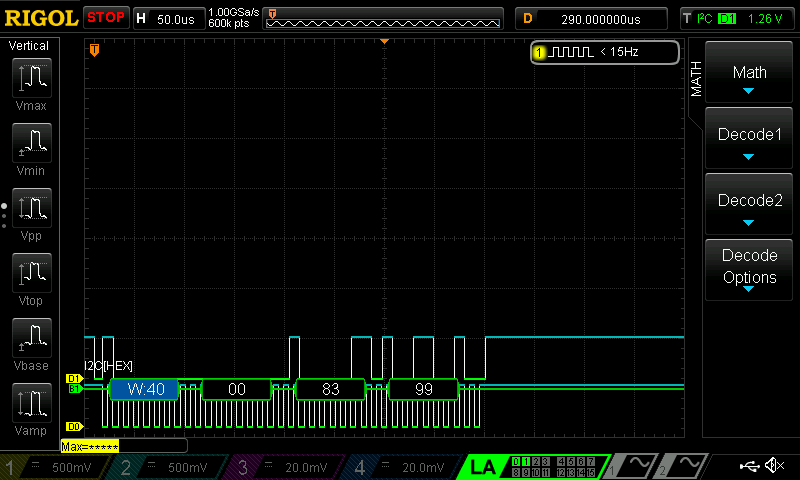The width and height of the screenshot is (800, 480).
Task: Click the 1.26 V trigger level value
Action: click(x=765, y=19)
